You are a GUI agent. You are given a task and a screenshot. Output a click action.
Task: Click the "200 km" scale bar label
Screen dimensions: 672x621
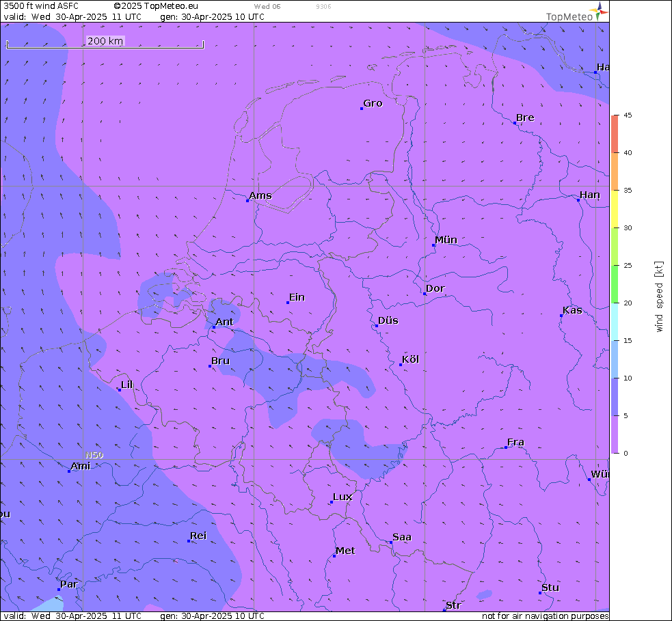point(105,41)
